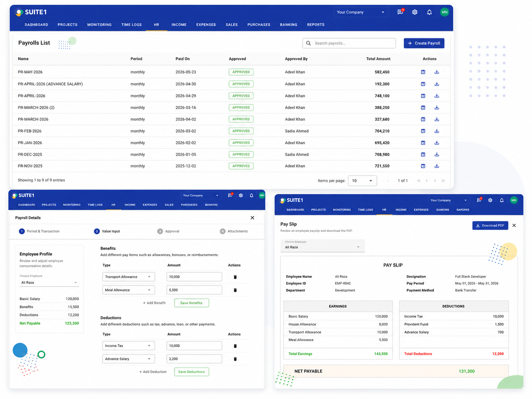
Task: Focus the Search payrolls field
Action: coord(349,43)
